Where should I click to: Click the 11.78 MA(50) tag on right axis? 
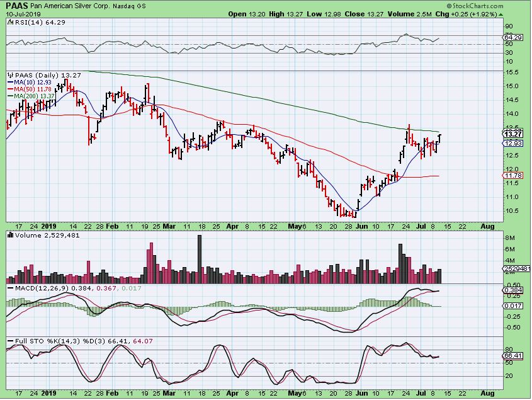click(x=513, y=175)
